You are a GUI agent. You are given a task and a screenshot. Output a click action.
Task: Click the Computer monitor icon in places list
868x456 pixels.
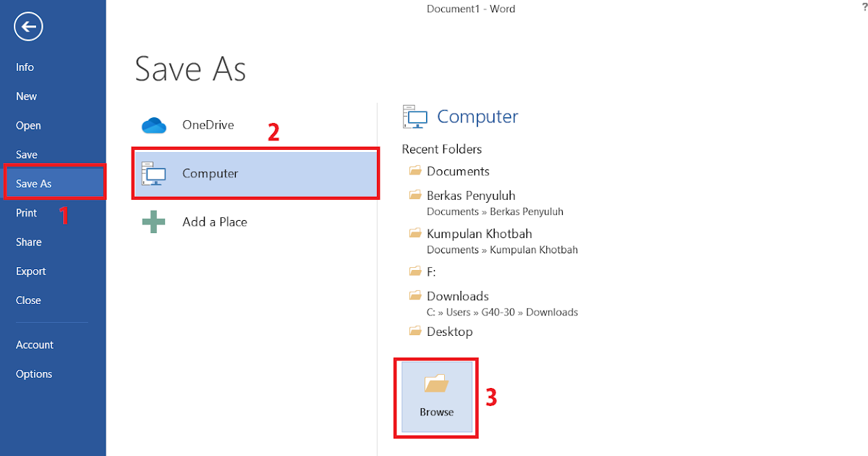click(154, 174)
